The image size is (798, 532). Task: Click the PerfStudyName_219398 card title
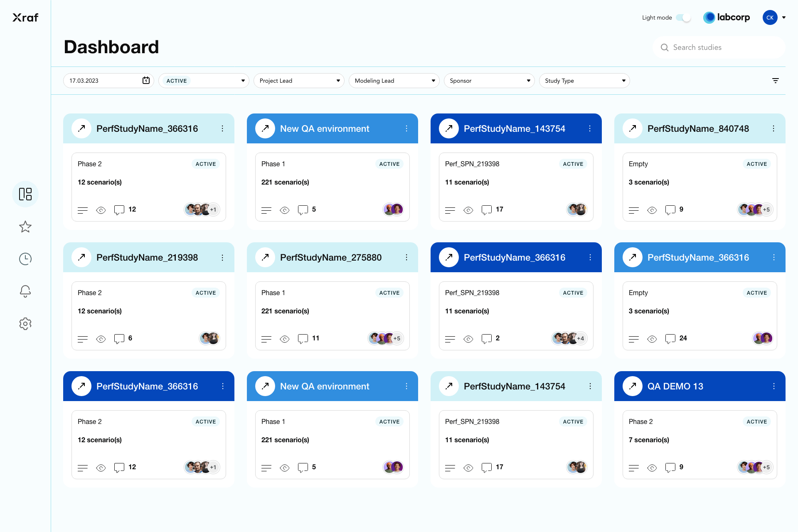point(147,257)
